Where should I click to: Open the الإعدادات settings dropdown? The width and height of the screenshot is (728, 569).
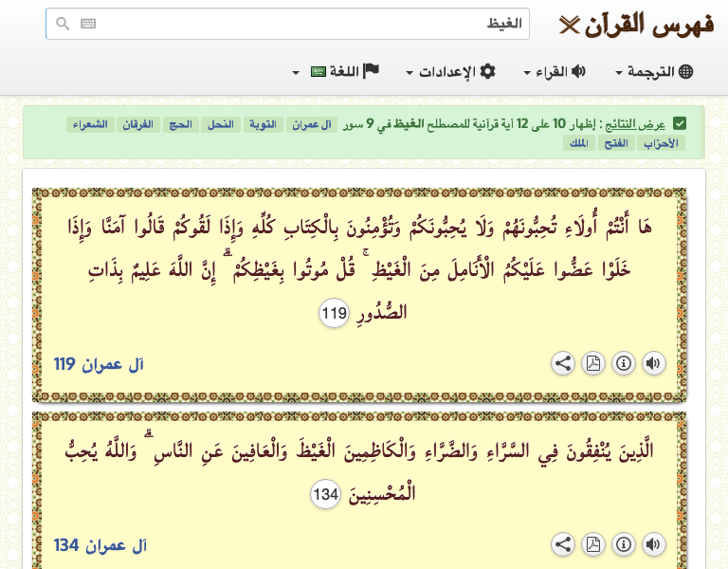tap(451, 71)
